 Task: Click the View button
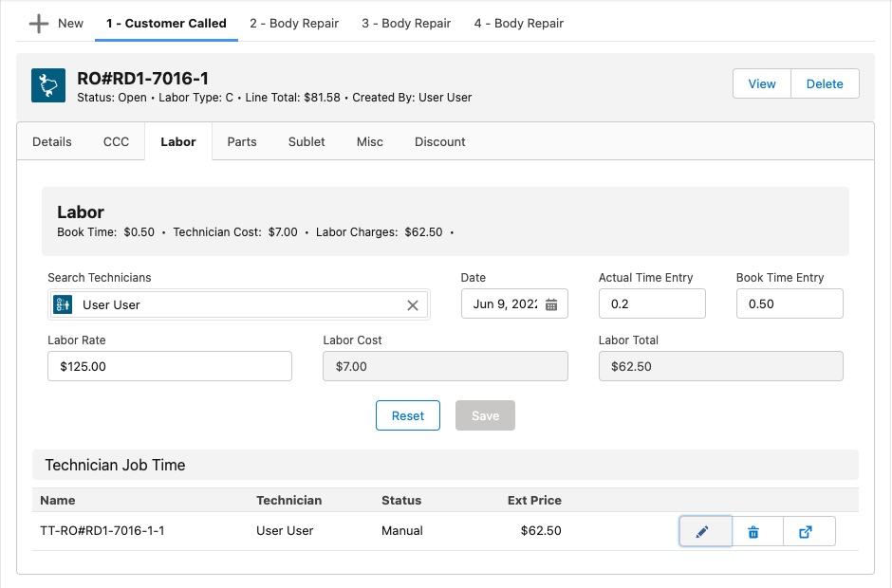click(762, 83)
